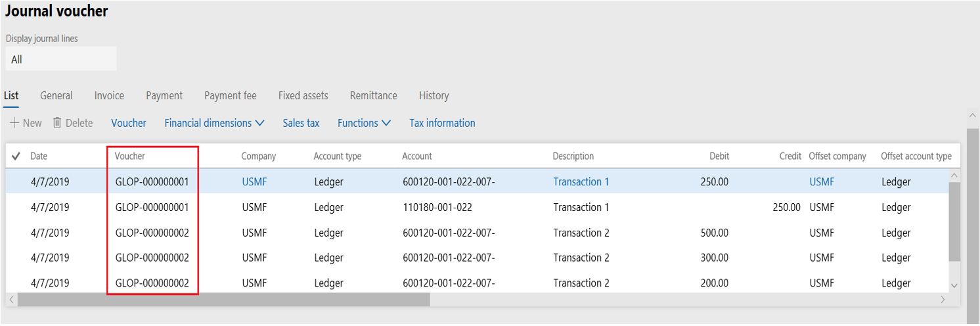Switch to the General tab
The image size is (980, 326).
point(56,96)
